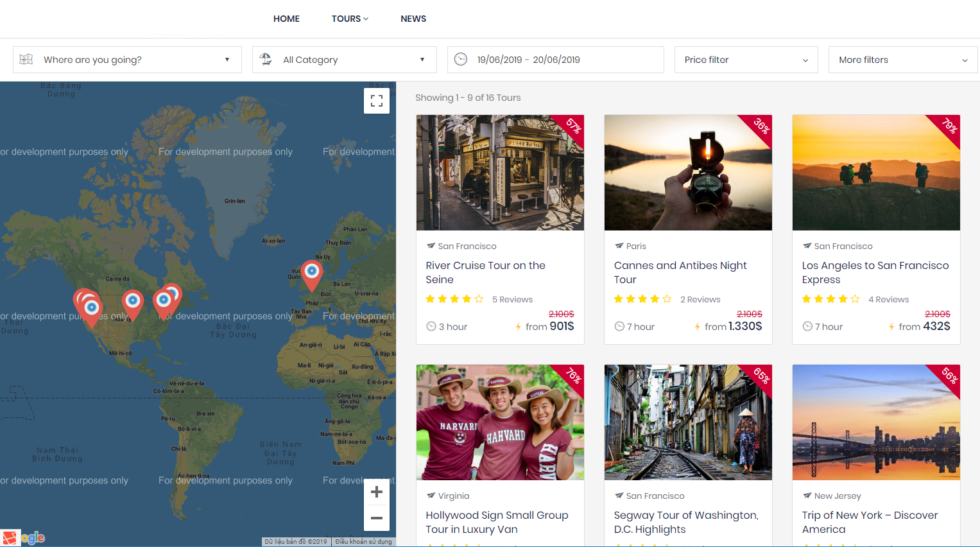This screenshot has width=980, height=547.
Task: Expand the Price filter dropdown
Action: click(x=746, y=60)
